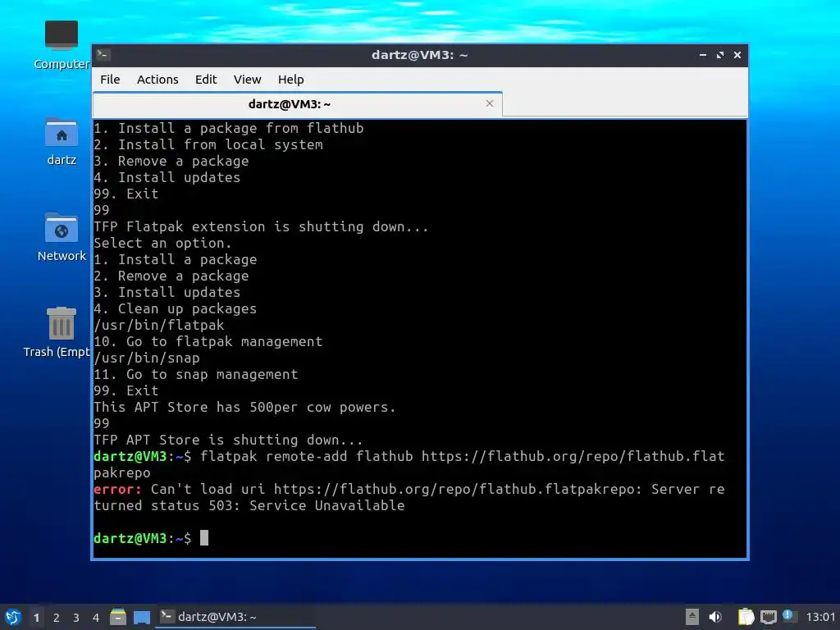Screen dimensions: 840x630
Task: Close the terminal window
Action: [x=737, y=55]
